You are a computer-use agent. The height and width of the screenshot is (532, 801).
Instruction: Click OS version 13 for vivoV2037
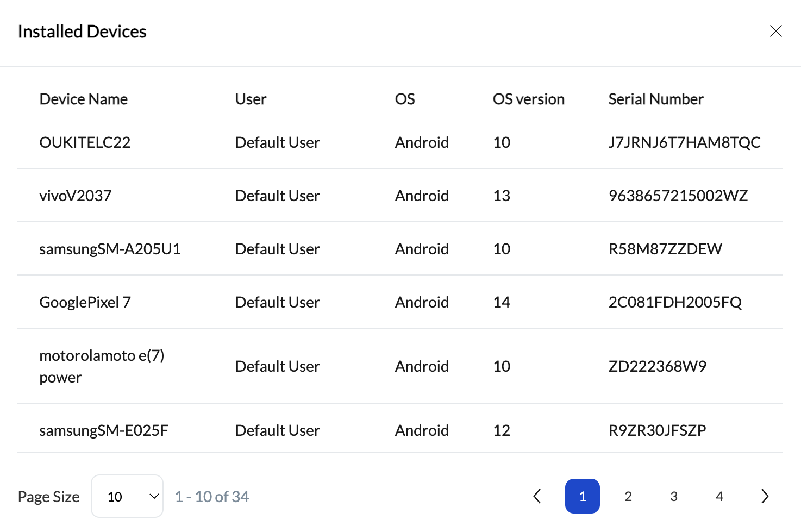[502, 196]
